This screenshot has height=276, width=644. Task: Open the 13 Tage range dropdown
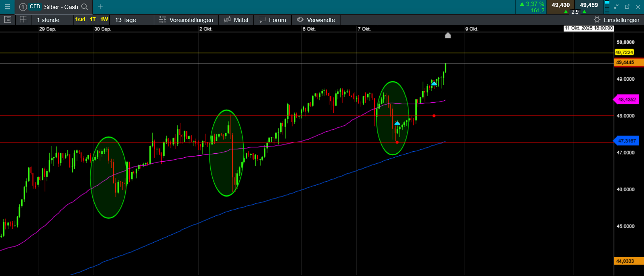125,20
